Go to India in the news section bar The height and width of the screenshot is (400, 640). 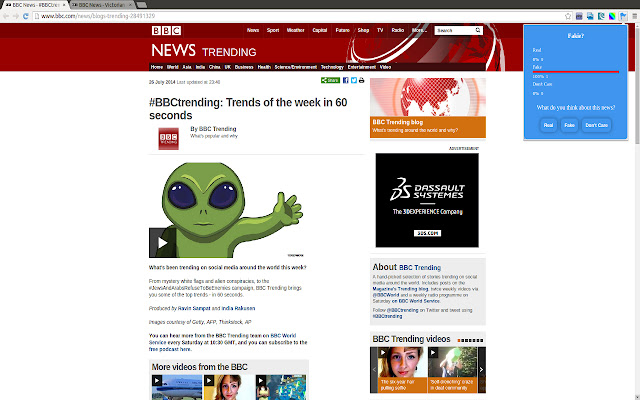tap(200, 67)
